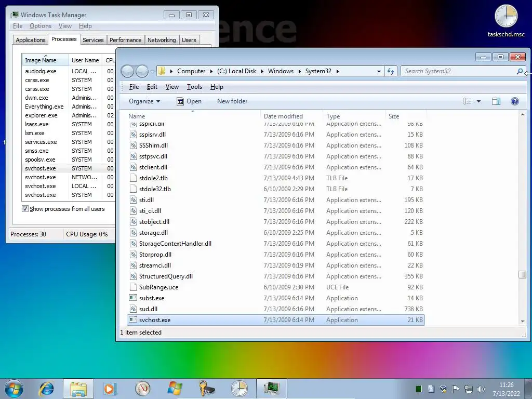Click the Windows breadcrumb in address bar

281,71
